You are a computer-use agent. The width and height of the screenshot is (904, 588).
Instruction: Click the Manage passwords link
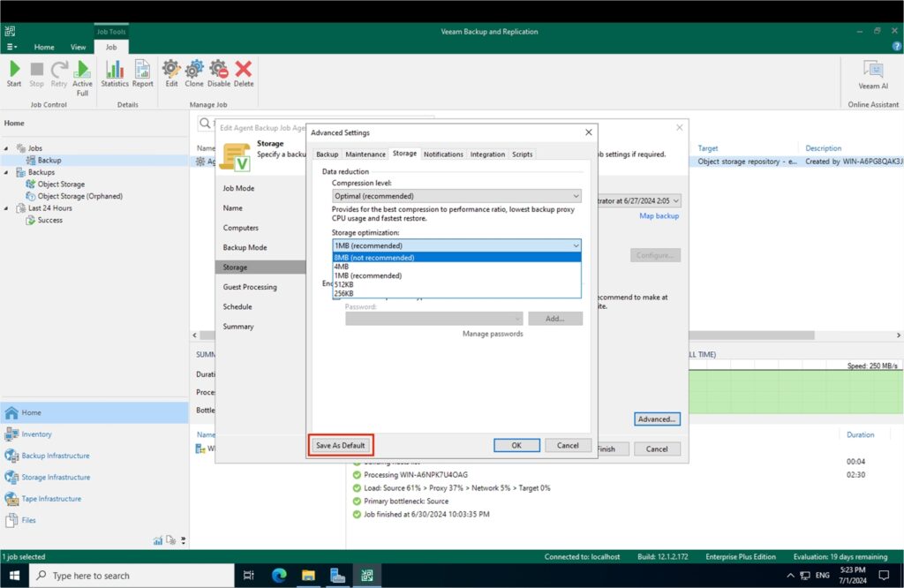coord(493,334)
